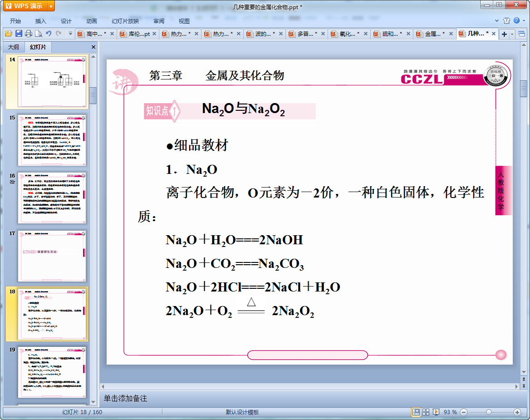
Task: Close the 多普... document tab
Action: [323, 34]
